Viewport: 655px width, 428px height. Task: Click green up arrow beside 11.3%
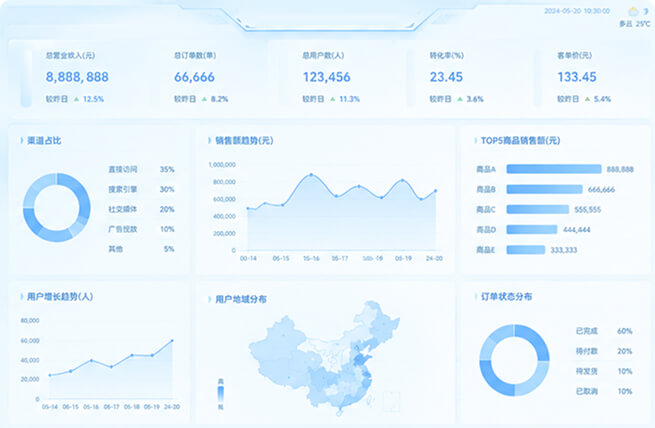(333, 99)
